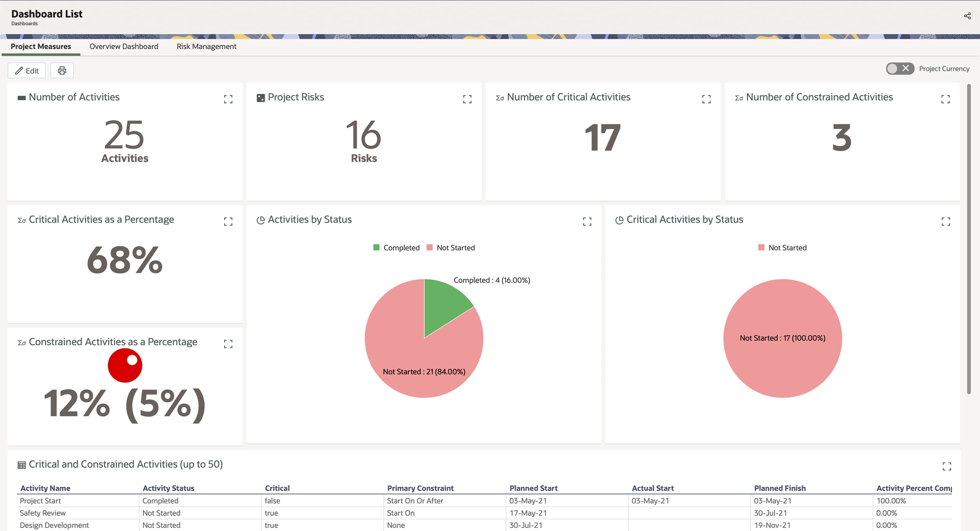Screen dimensions: 980x531
Task: Expand the Critical and Constrained Activities table
Action: click(x=947, y=466)
